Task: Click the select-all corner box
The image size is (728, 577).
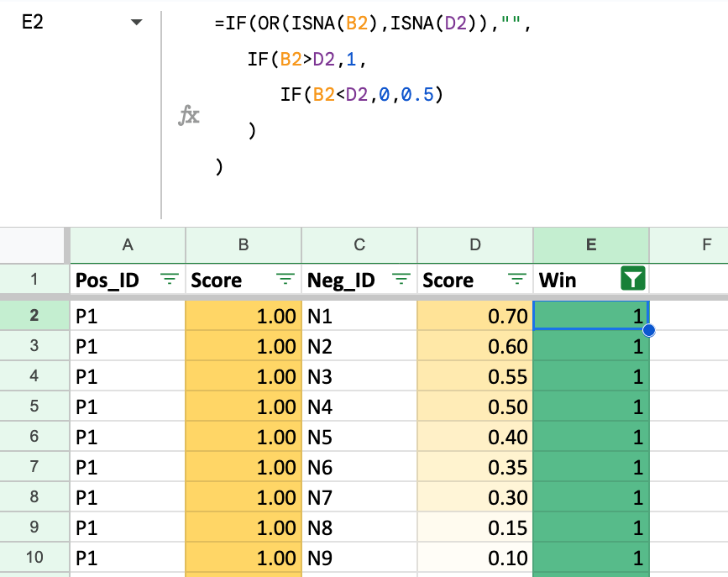Action: (34, 244)
